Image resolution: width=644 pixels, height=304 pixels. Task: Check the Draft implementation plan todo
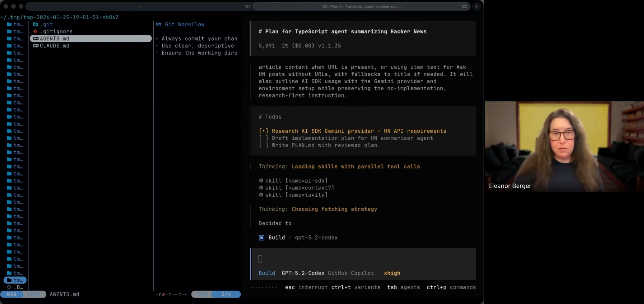tap(263, 138)
